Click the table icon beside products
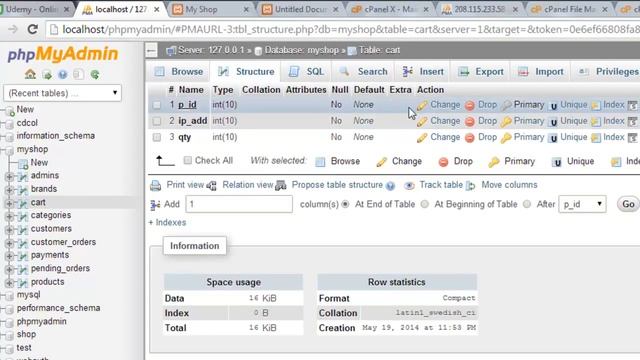This screenshot has width=640, height=360. pos(23,282)
